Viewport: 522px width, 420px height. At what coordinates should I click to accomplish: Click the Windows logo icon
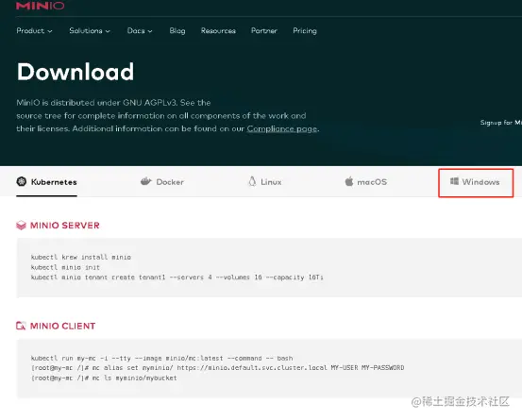click(x=454, y=181)
